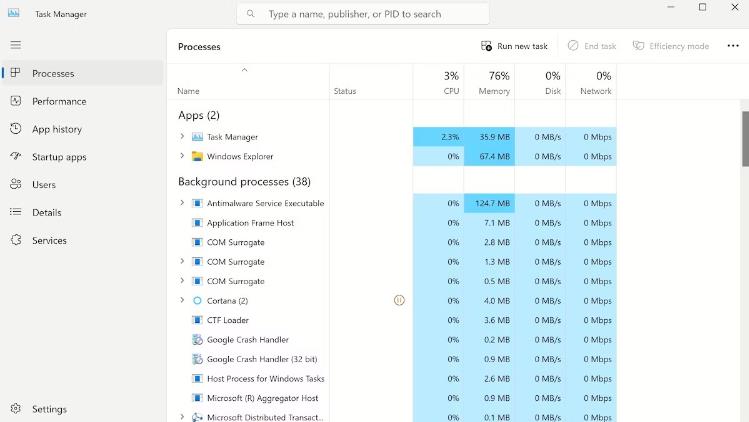749x422 pixels.
Task: Click the Efficiency mode icon
Action: tap(638, 46)
